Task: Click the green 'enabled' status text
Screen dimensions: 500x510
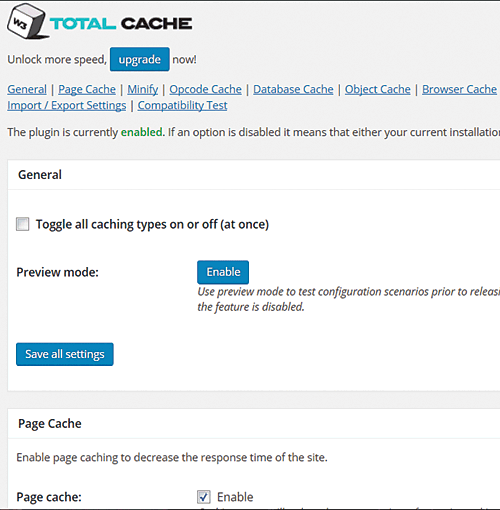Action: coord(141,132)
